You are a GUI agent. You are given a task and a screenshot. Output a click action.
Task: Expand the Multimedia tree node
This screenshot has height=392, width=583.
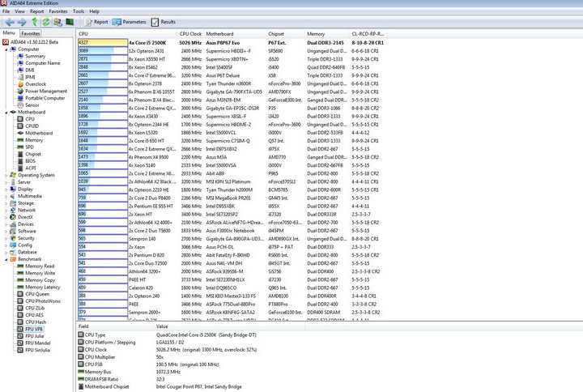click(x=6, y=196)
